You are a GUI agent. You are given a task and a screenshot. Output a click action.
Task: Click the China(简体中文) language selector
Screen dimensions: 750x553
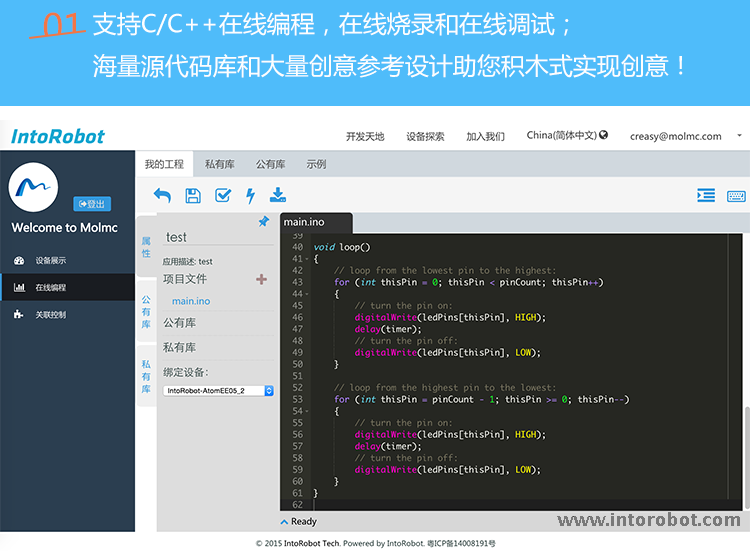coord(567,135)
